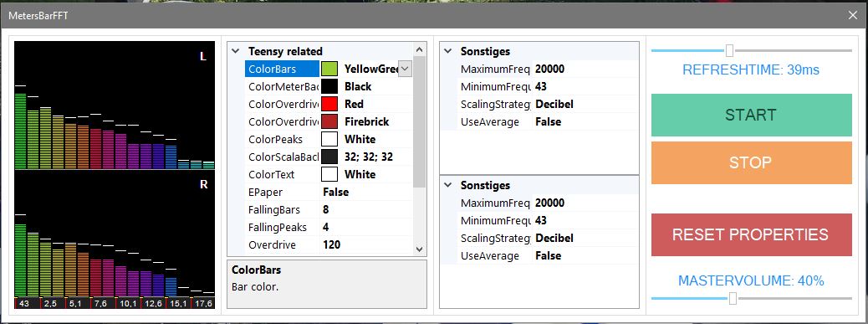The height and width of the screenshot is (324, 868).
Task: Adjust the REFRESHTIME slider handle
Action: point(730,51)
